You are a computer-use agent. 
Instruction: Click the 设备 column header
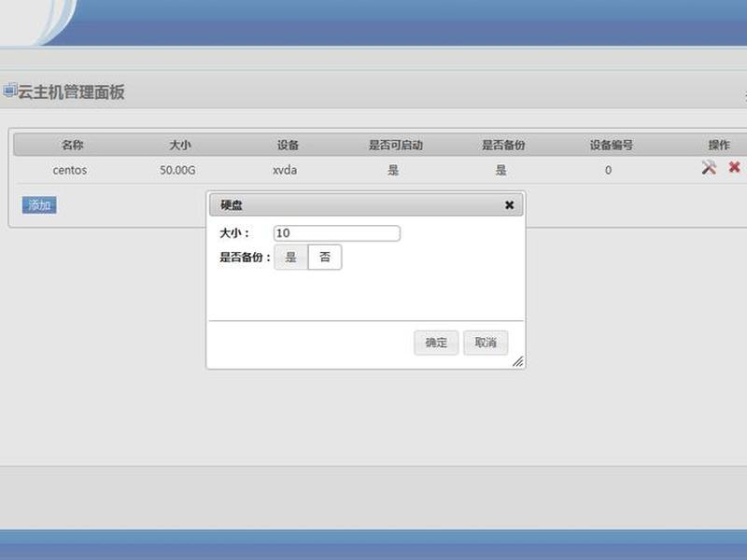tap(288, 145)
